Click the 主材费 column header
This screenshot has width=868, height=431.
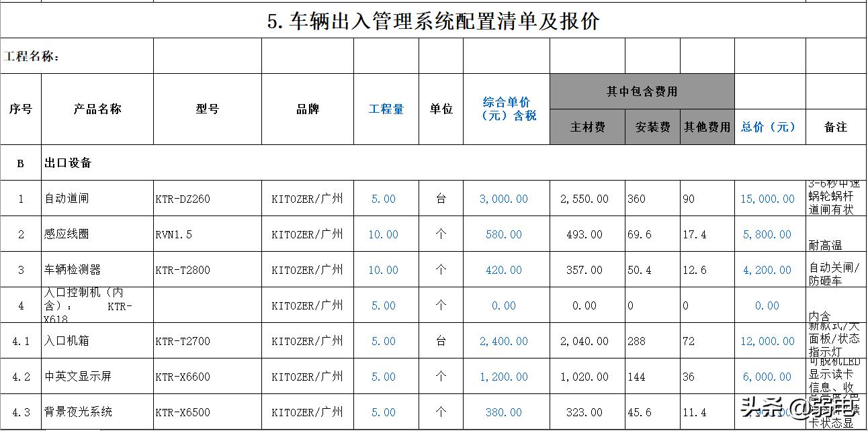click(x=587, y=126)
